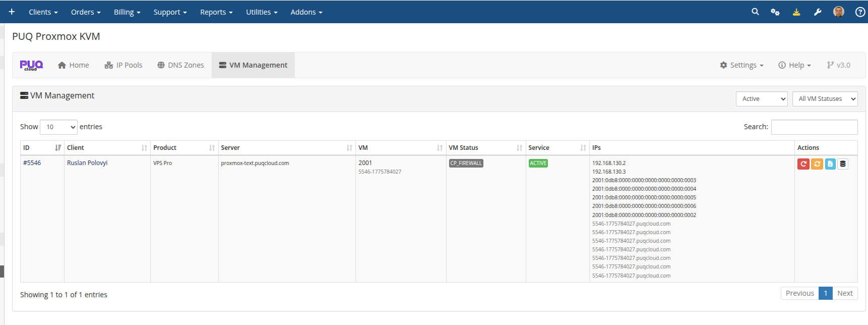This screenshot has width=868, height=325.
Task: Click the IPv6 address ending 0006
Action: click(x=644, y=206)
